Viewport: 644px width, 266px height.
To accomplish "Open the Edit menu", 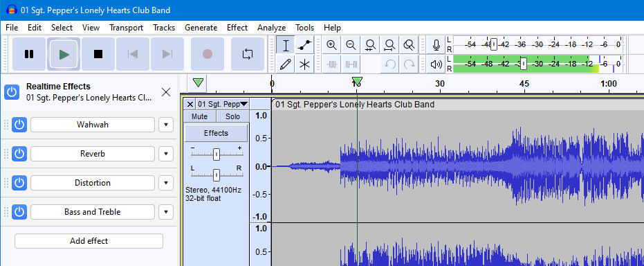I will point(35,28).
